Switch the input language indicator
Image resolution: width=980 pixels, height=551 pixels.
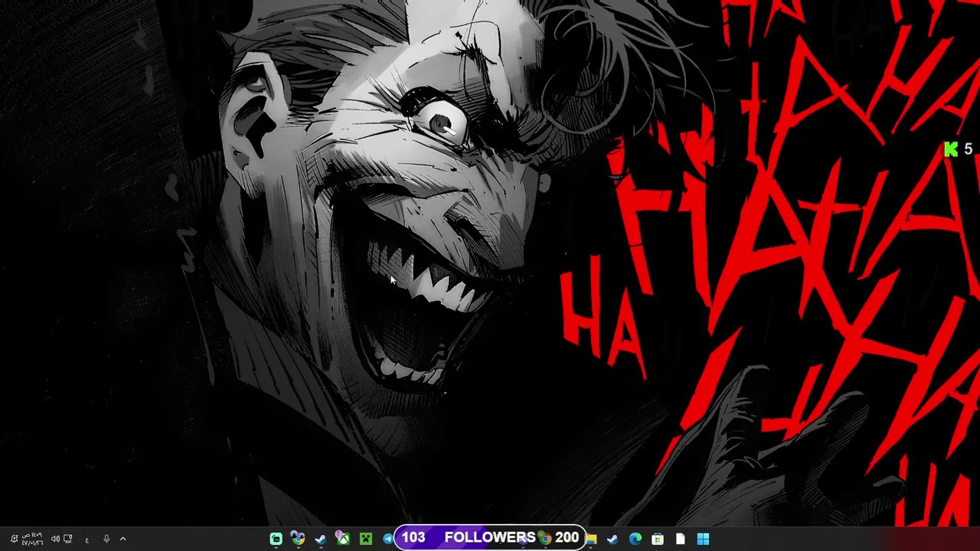click(x=87, y=540)
